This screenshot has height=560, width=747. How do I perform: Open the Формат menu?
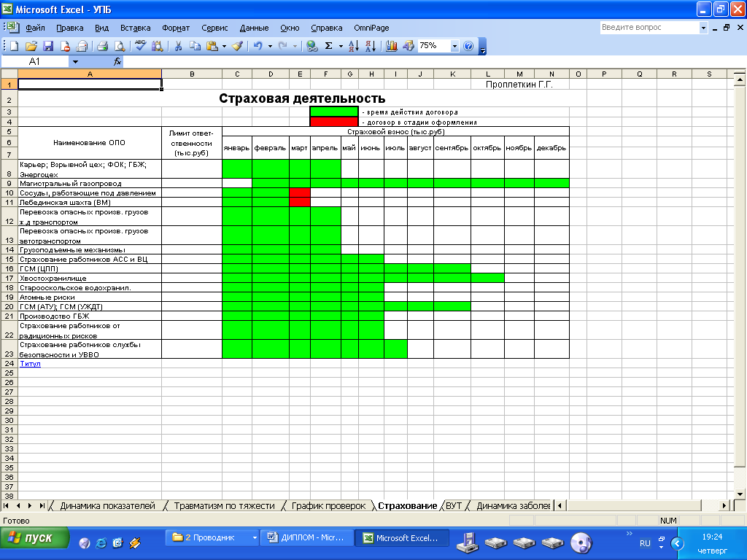176,28
